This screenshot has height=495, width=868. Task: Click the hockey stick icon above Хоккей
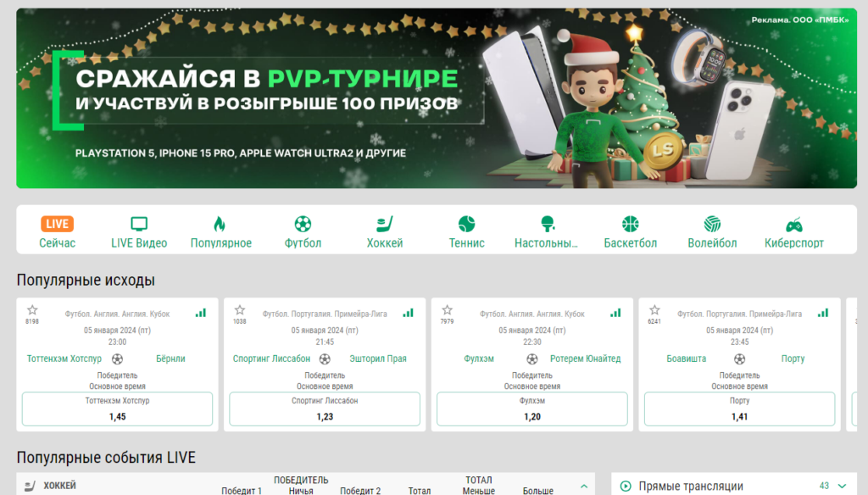[385, 224]
